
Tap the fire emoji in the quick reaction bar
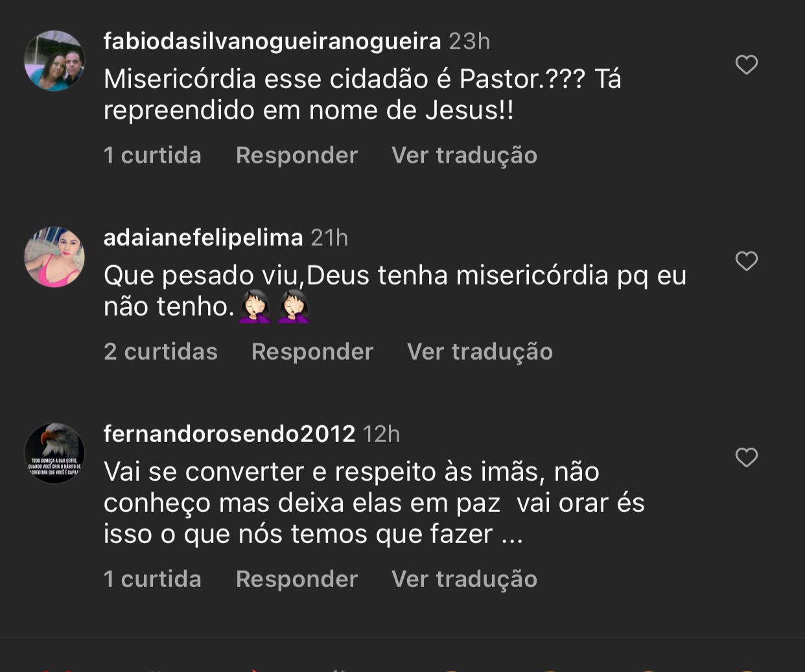[254, 669]
